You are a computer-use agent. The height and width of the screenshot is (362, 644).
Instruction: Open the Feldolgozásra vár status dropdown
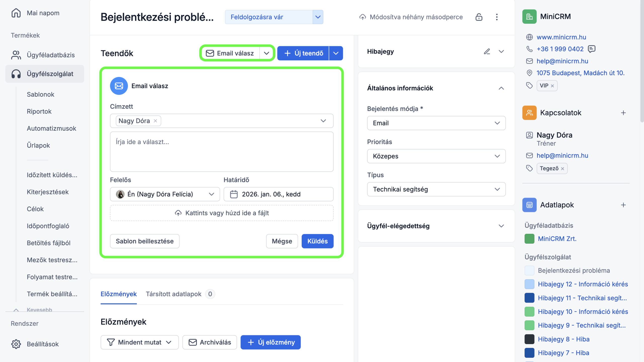[x=318, y=17]
